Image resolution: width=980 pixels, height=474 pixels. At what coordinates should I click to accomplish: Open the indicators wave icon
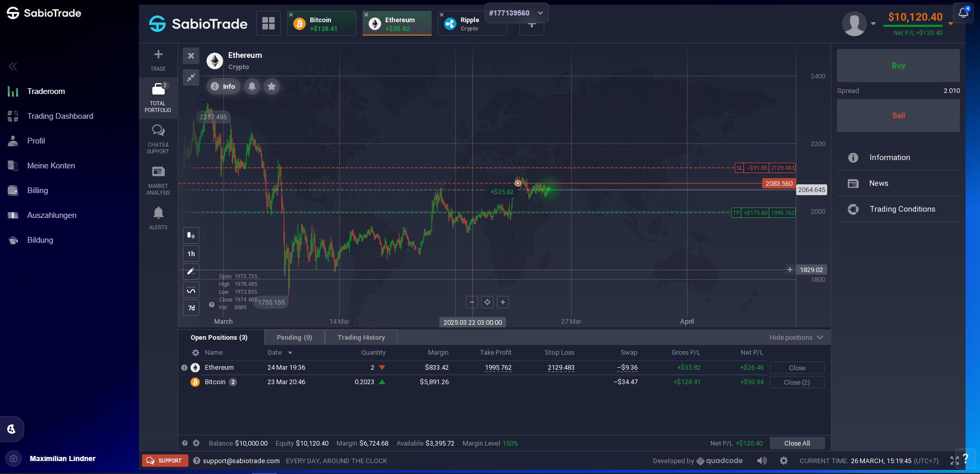(x=191, y=290)
